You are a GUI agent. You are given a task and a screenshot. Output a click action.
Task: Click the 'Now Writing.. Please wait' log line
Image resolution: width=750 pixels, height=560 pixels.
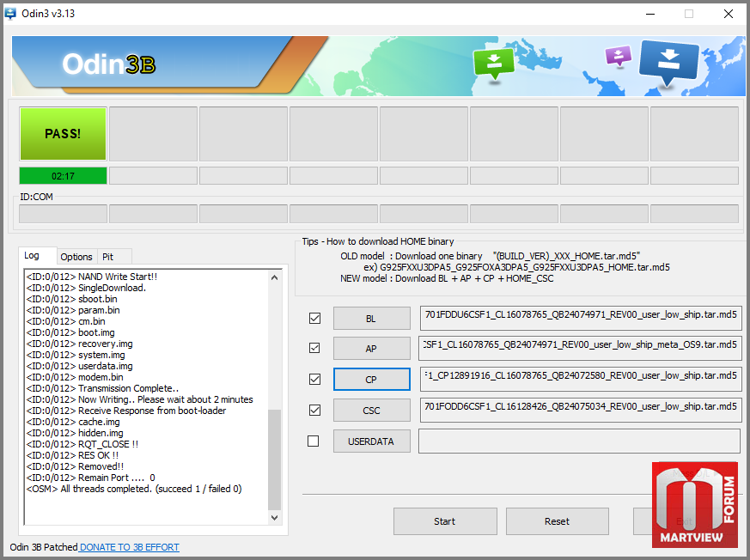(x=140, y=399)
